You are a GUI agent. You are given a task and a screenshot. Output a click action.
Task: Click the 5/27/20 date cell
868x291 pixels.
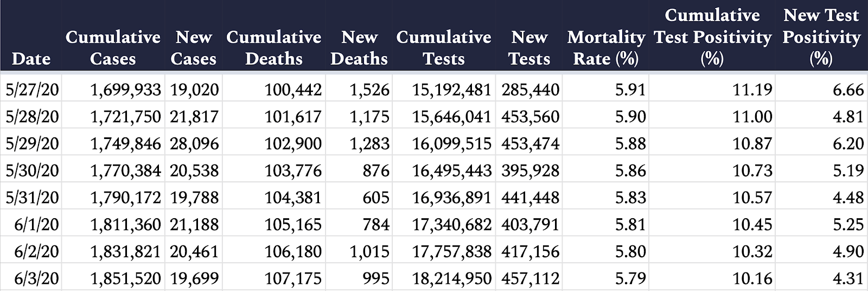[x=32, y=90]
